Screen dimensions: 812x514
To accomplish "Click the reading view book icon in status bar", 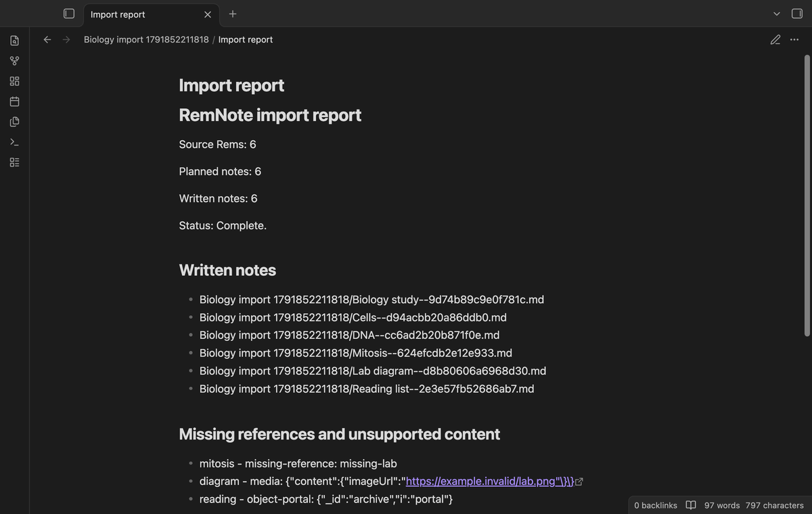I will click(691, 505).
